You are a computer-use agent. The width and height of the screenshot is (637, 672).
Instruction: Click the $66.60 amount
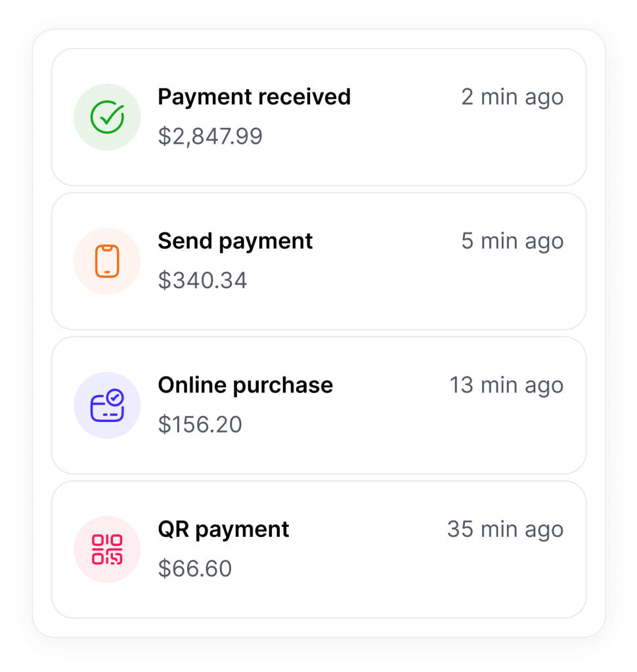tap(195, 569)
